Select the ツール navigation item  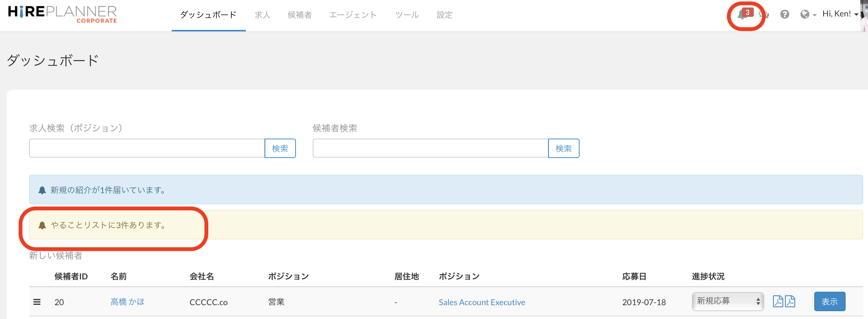[x=407, y=15]
